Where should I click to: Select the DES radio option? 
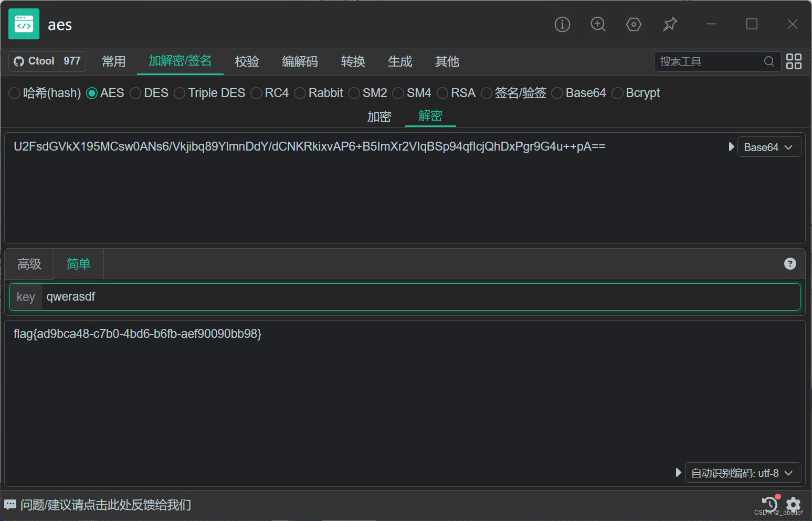pos(135,93)
